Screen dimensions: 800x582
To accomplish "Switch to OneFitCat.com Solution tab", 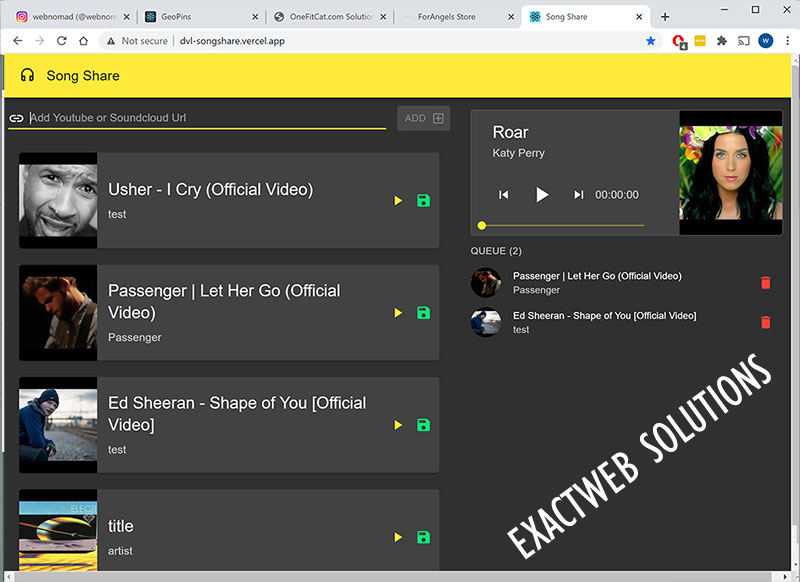I will 331,17.
